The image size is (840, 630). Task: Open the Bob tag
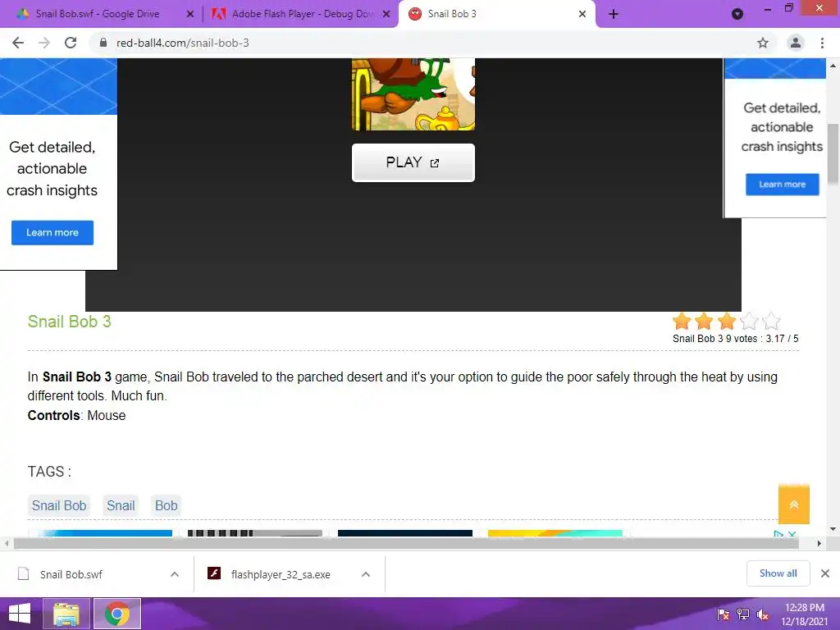tap(166, 505)
